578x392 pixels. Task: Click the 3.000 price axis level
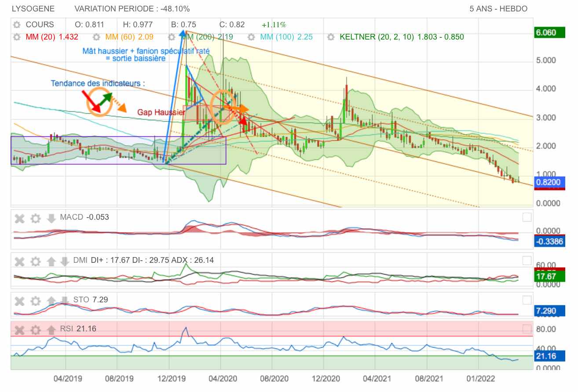546,117
